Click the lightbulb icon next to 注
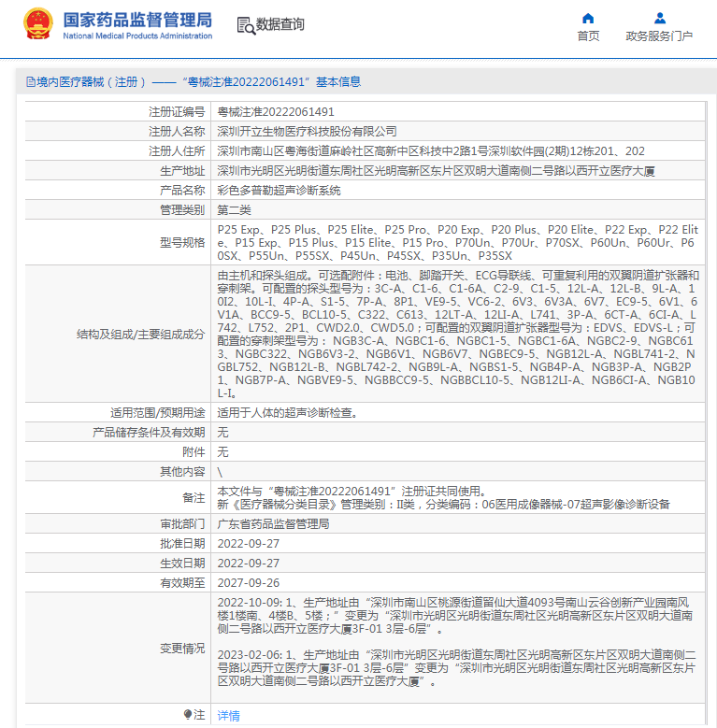This screenshot has height=728, width=717. pos(188,714)
